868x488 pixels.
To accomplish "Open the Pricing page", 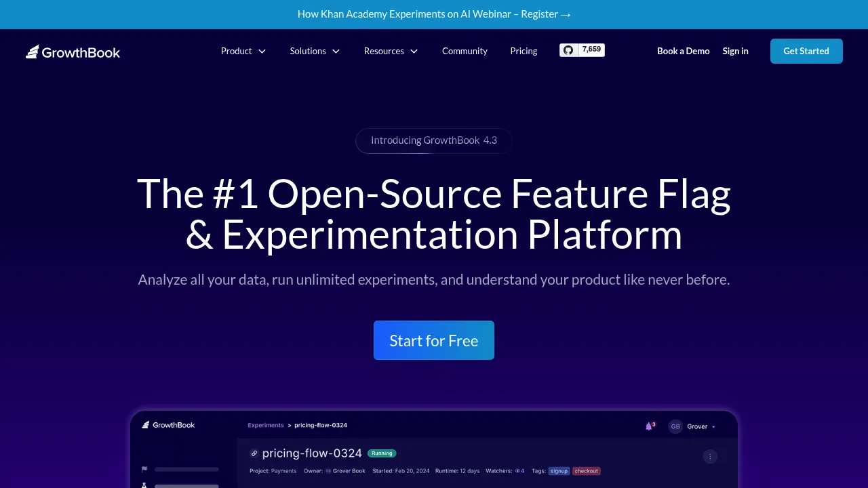I will pos(524,51).
